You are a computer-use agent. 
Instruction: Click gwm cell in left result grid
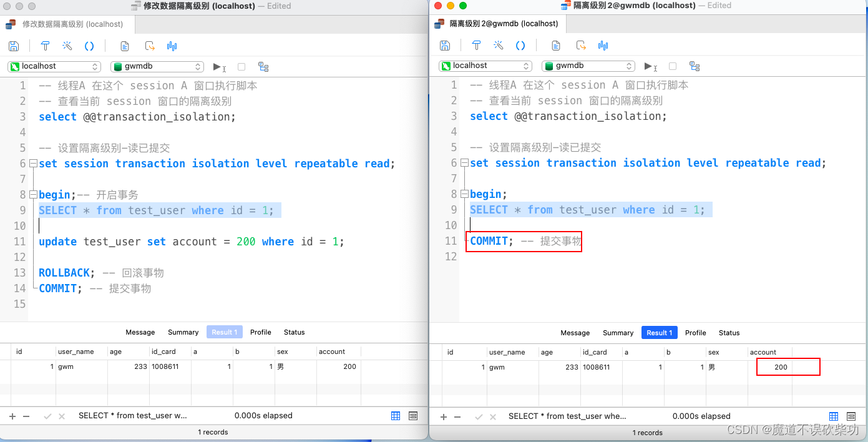coord(81,366)
